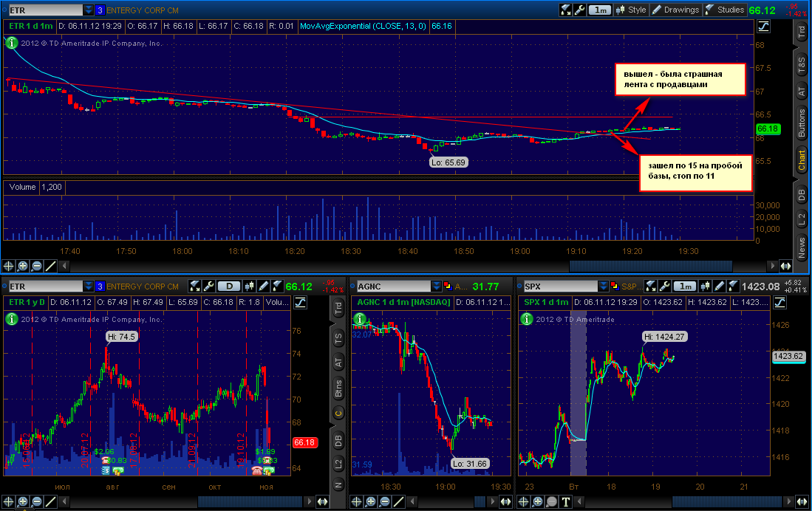This screenshot has height=511, width=812.
Task: Open the Drawings menu in top chart
Action: [676, 10]
